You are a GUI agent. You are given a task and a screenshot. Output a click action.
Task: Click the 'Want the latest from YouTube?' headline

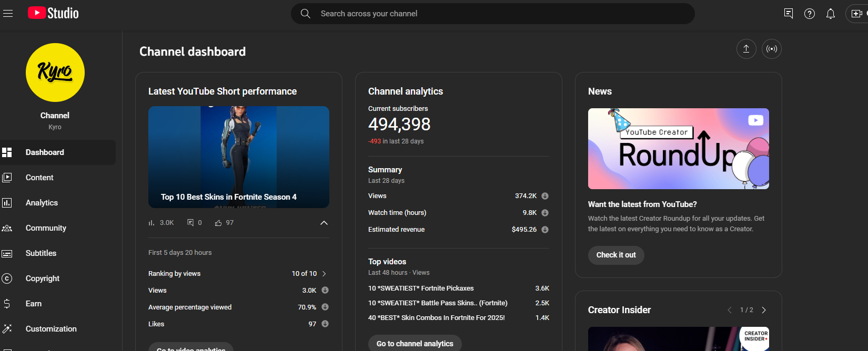pos(642,204)
